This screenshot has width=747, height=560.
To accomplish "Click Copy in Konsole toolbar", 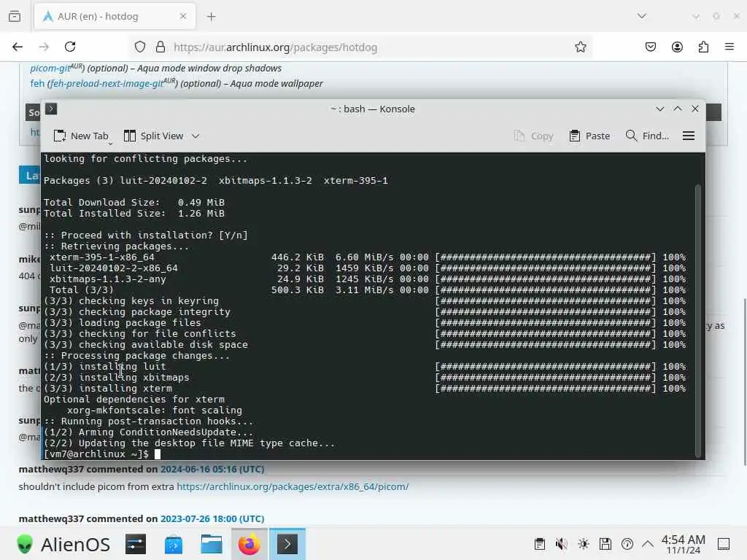I will click(x=534, y=136).
